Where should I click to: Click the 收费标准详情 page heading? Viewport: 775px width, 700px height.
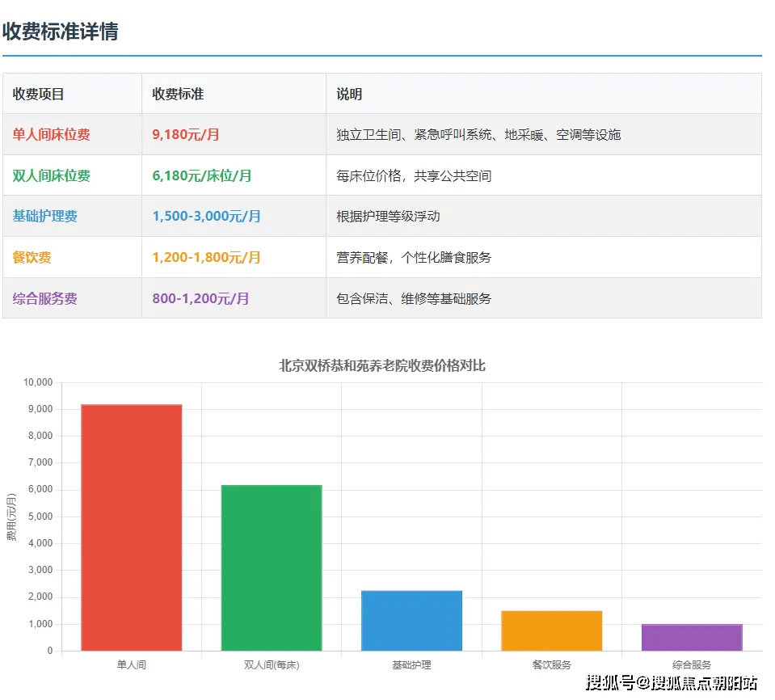(x=61, y=32)
